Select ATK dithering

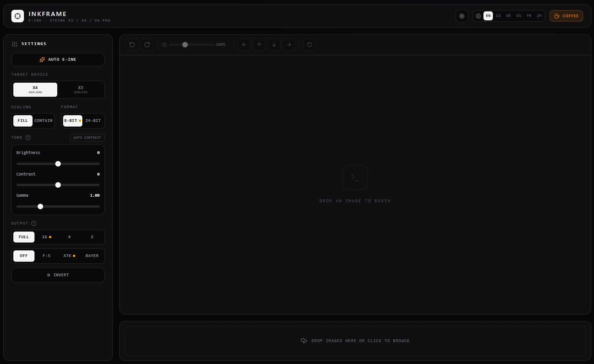pyautogui.click(x=69, y=256)
